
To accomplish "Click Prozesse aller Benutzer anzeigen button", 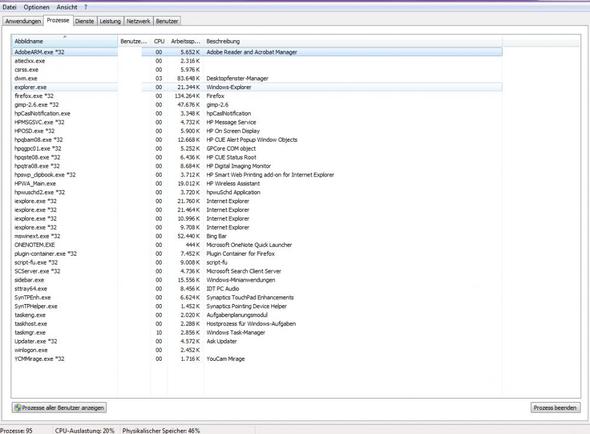I will pyautogui.click(x=59, y=408).
